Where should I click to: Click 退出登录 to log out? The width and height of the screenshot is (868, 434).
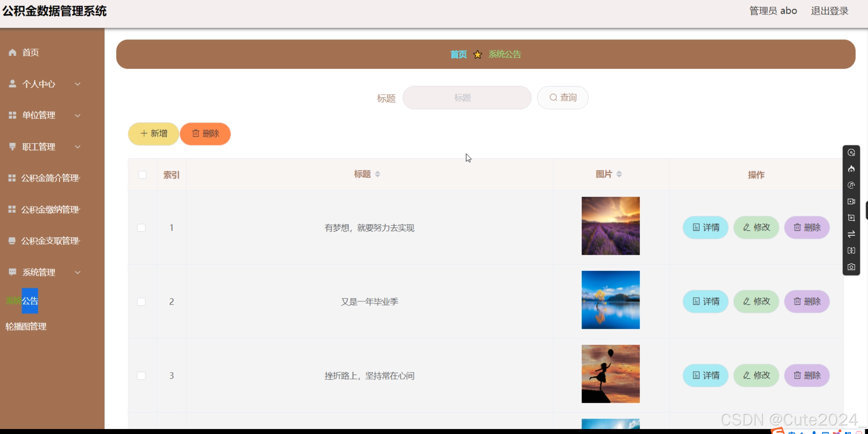[829, 11]
